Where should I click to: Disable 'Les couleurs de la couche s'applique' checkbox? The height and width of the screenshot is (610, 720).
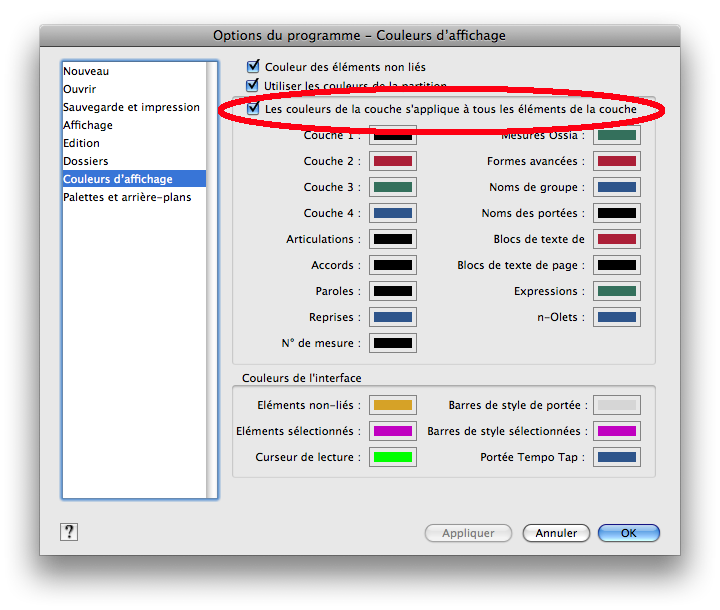[x=254, y=108]
